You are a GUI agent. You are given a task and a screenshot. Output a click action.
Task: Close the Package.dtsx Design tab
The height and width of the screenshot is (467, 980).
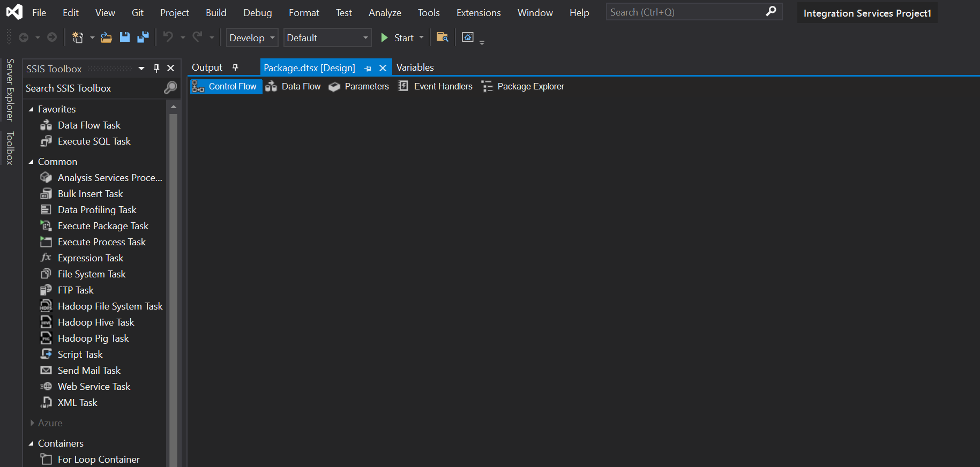coord(383,68)
